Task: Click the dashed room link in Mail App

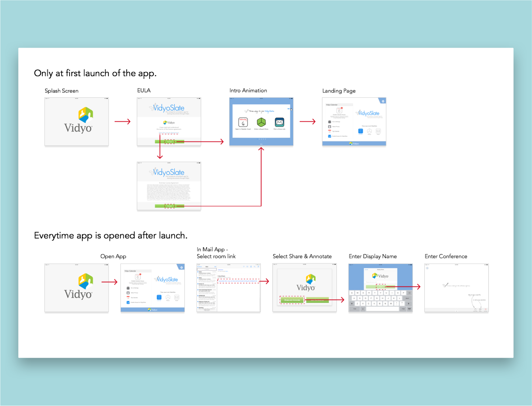Action: click(x=238, y=281)
